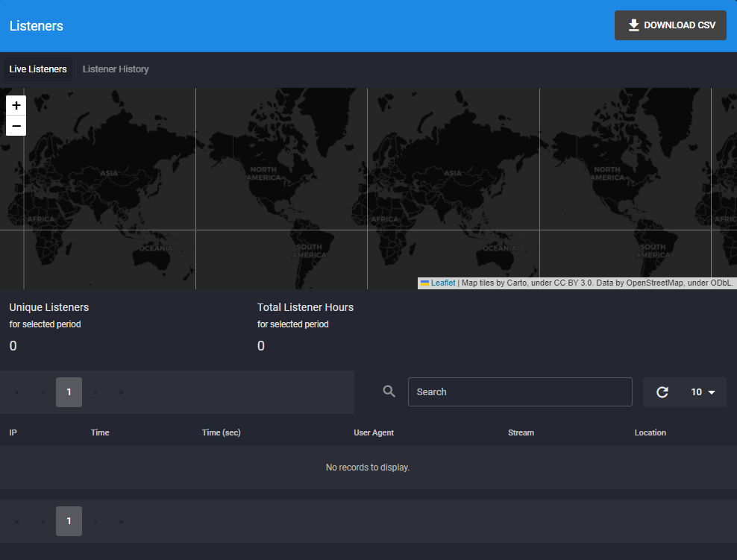Go to last page in top pagination
Screen dimensions: 737x560
[x=122, y=392]
